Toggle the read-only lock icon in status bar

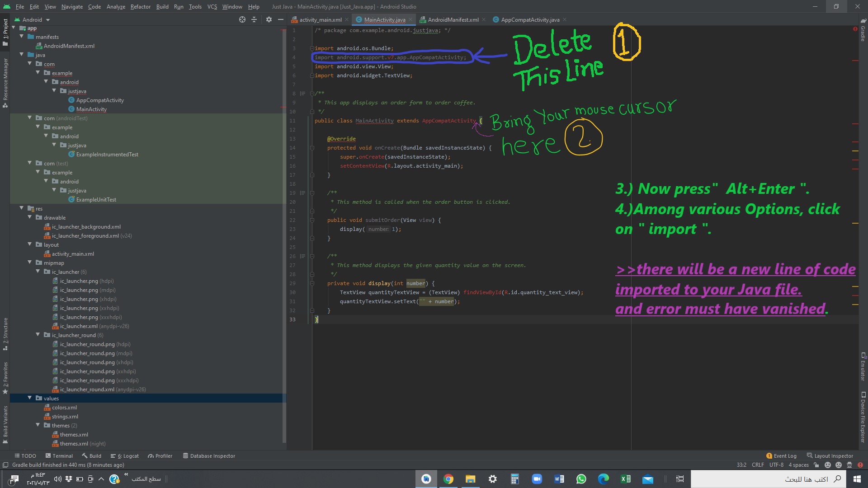(816, 465)
